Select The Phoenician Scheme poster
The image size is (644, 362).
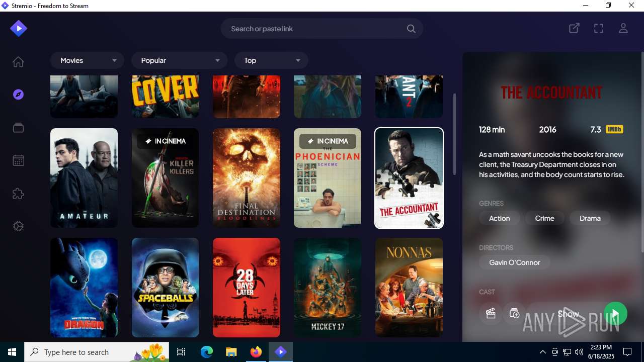point(328,178)
